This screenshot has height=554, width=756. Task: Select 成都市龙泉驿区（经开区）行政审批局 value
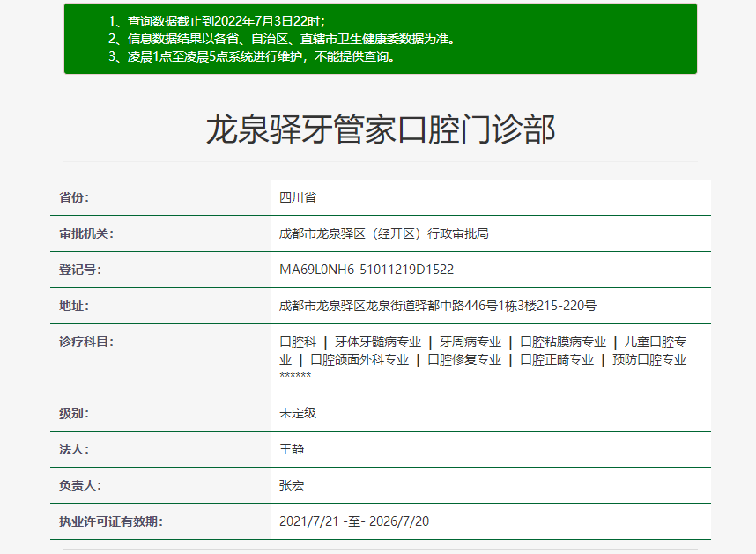tap(384, 233)
